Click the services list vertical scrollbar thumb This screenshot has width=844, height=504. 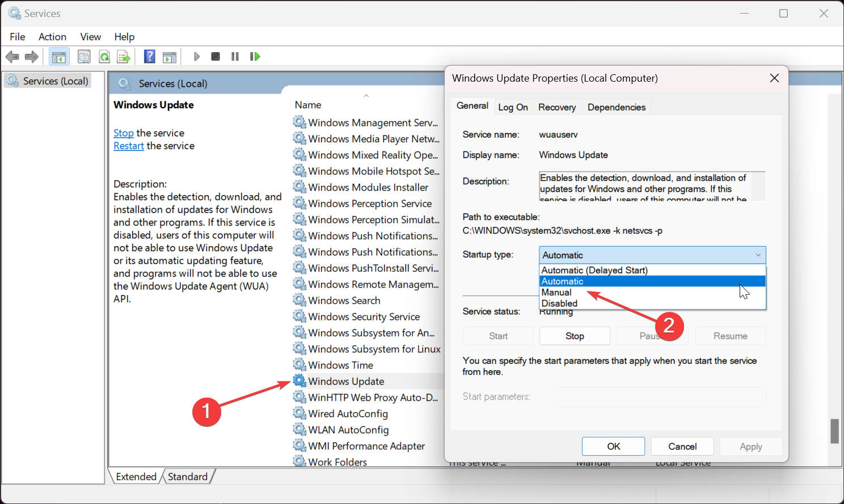[834, 431]
